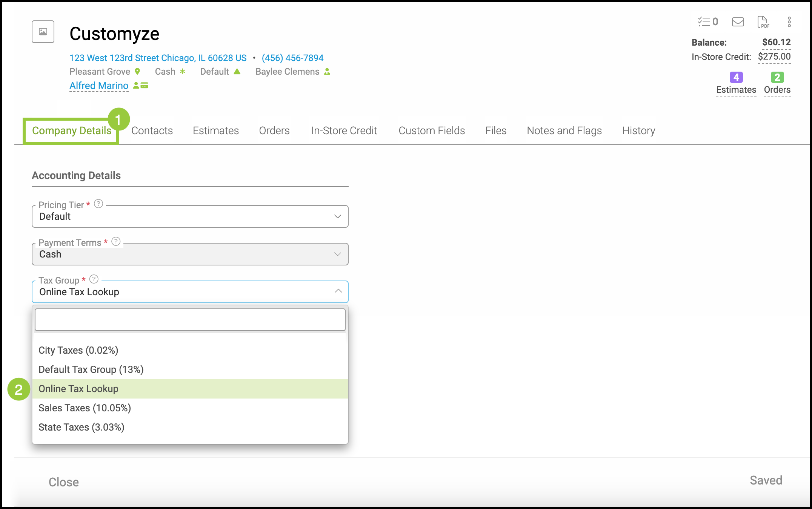812x509 pixels.
Task: Click the tax group search field
Action: point(190,320)
